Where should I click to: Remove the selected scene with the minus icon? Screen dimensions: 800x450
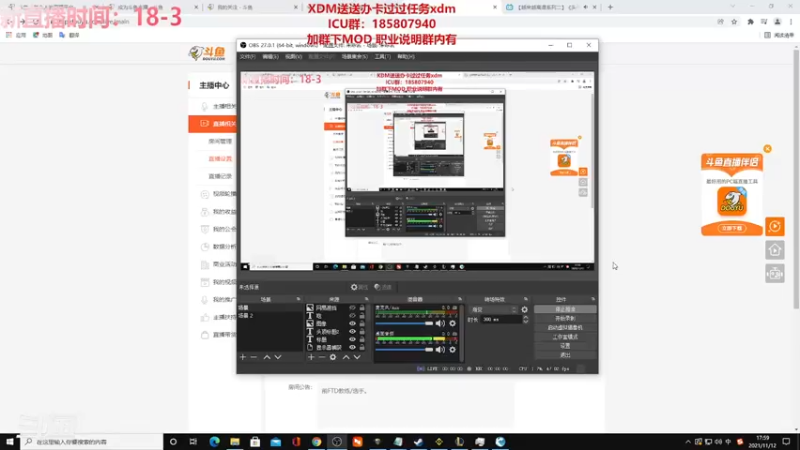[x=254, y=357]
